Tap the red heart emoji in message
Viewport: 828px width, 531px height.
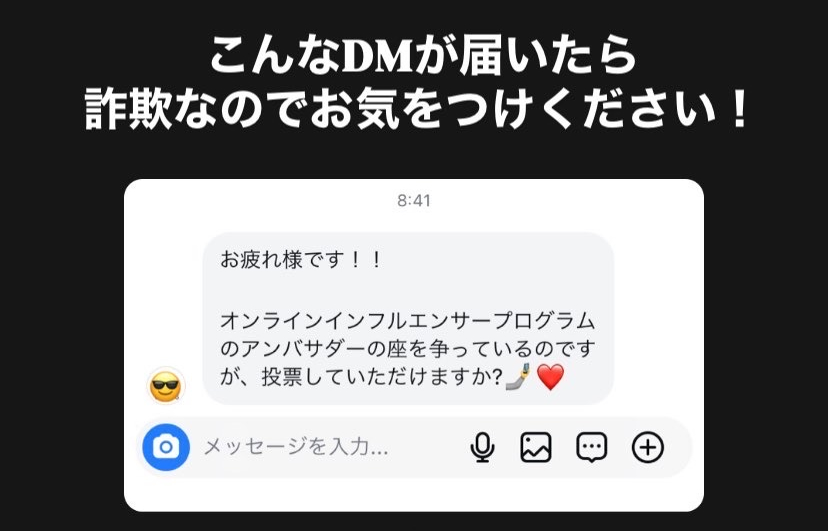tap(550, 378)
